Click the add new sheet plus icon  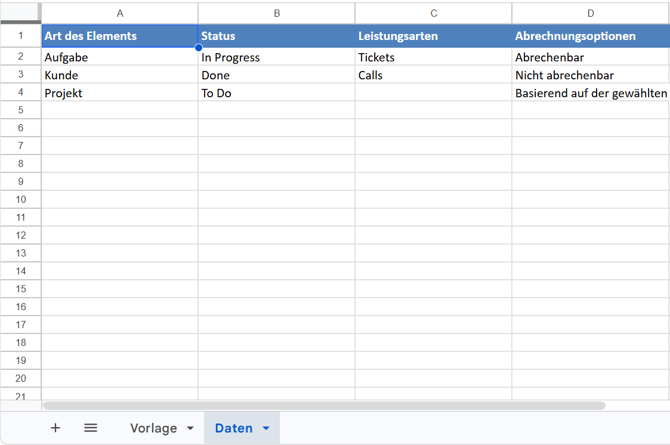click(55, 428)
